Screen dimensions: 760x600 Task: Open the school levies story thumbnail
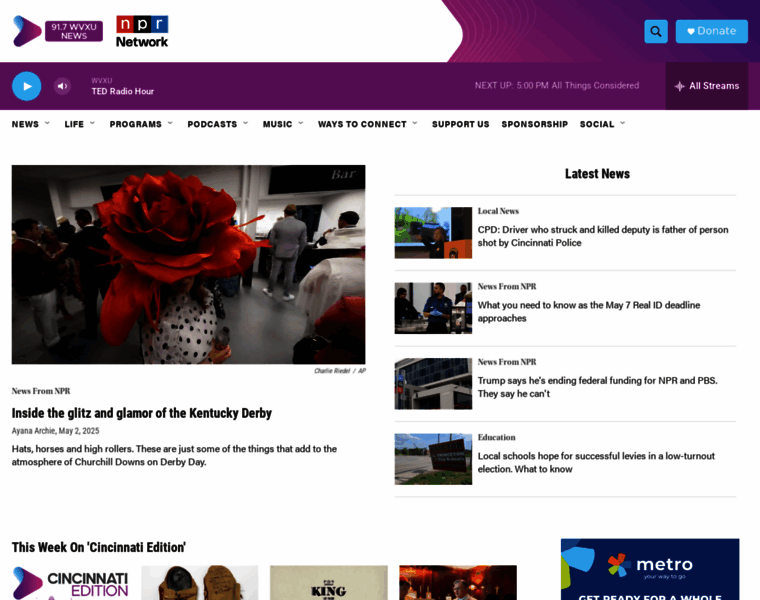point(433,459)
